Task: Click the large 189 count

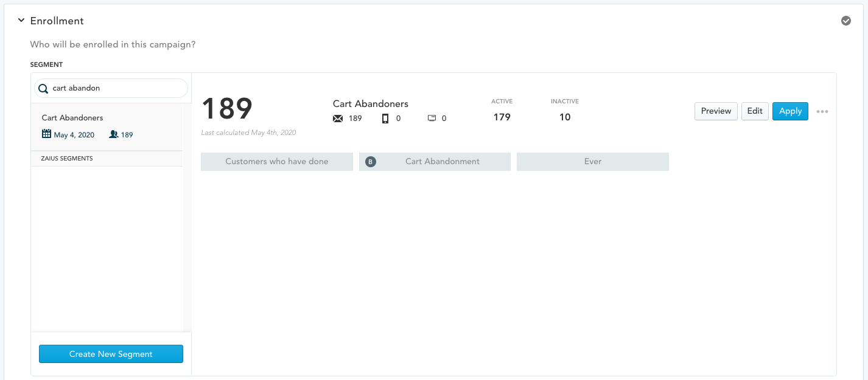Action: pyautogui.click(x=227, y=109)
